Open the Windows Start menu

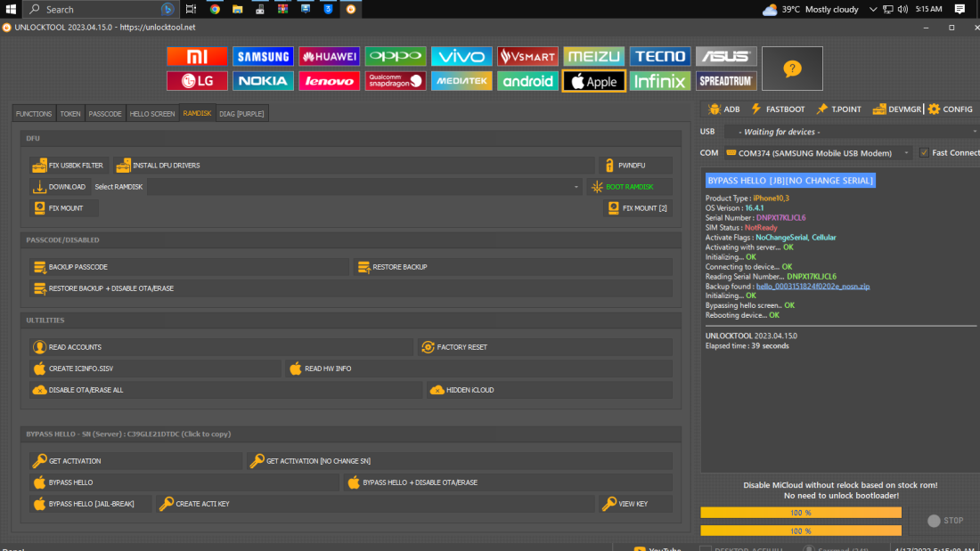pos(11,10)
